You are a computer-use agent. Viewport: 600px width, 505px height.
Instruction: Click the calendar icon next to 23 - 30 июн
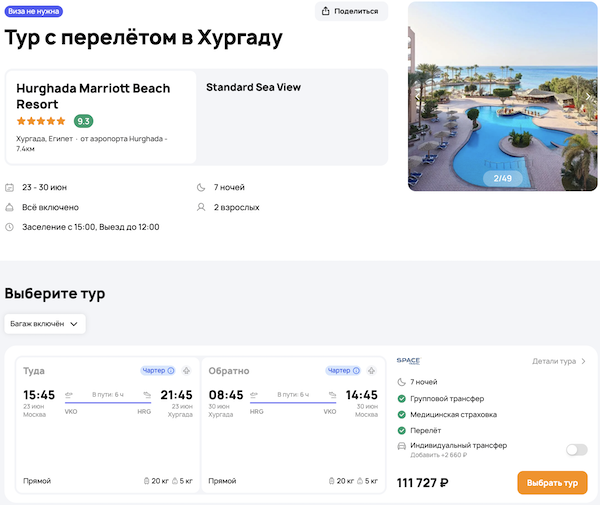click(x=10, y=187)
